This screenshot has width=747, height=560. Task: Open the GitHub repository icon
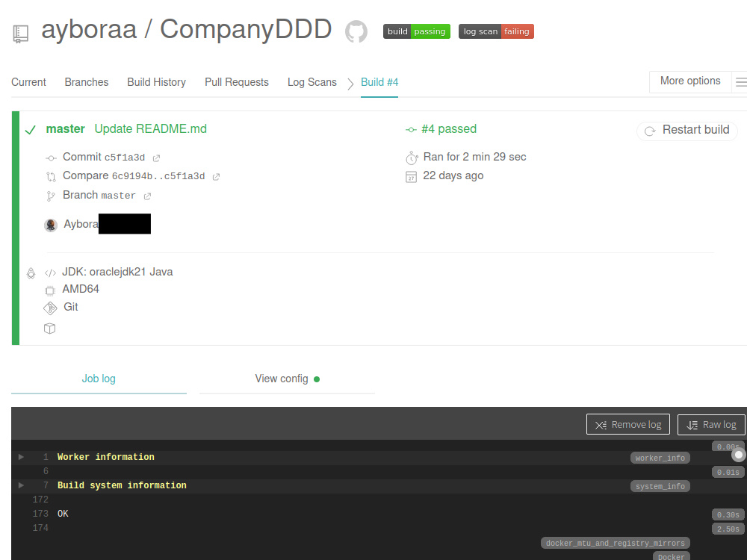[356, 31]
